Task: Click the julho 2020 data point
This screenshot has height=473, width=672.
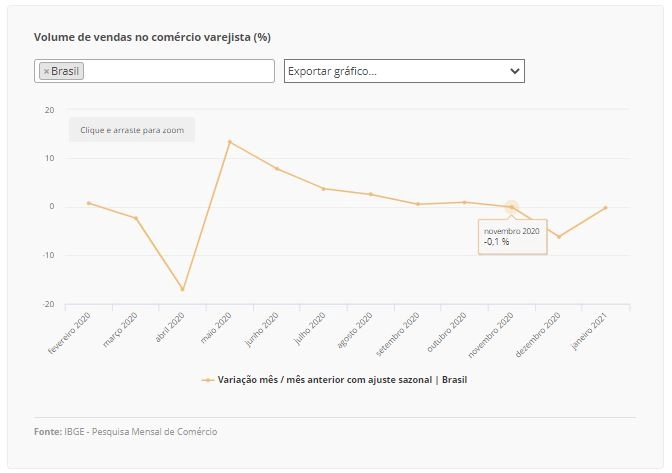Action: click(x=324, y=189)
